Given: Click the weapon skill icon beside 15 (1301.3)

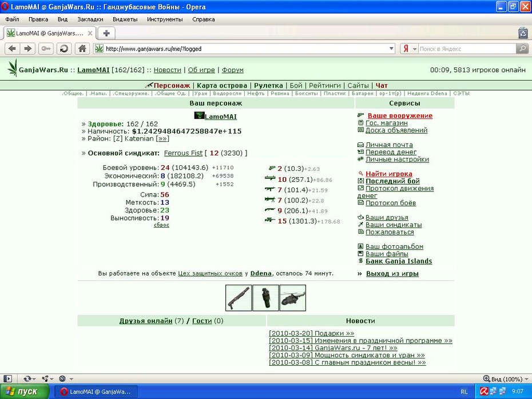Looking at the screenshot, I should (270, 220).
